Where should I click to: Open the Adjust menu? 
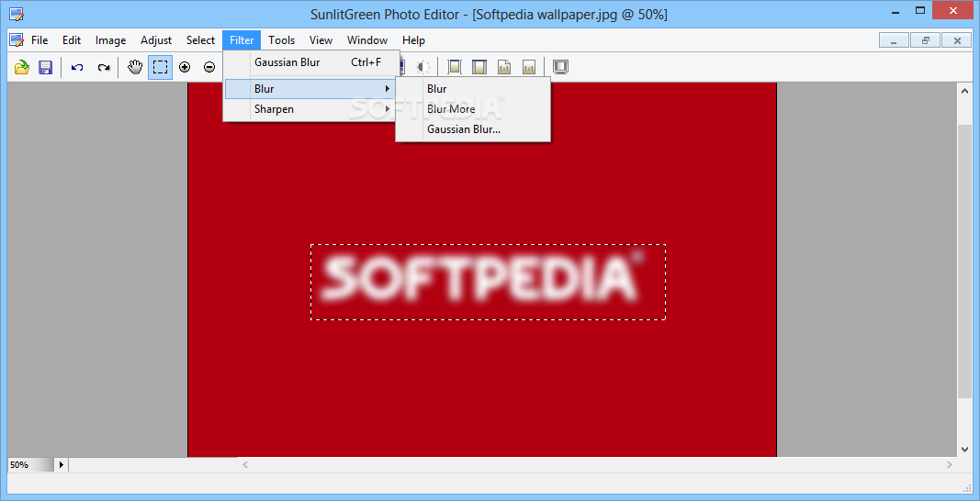click(x=156, y=40)
